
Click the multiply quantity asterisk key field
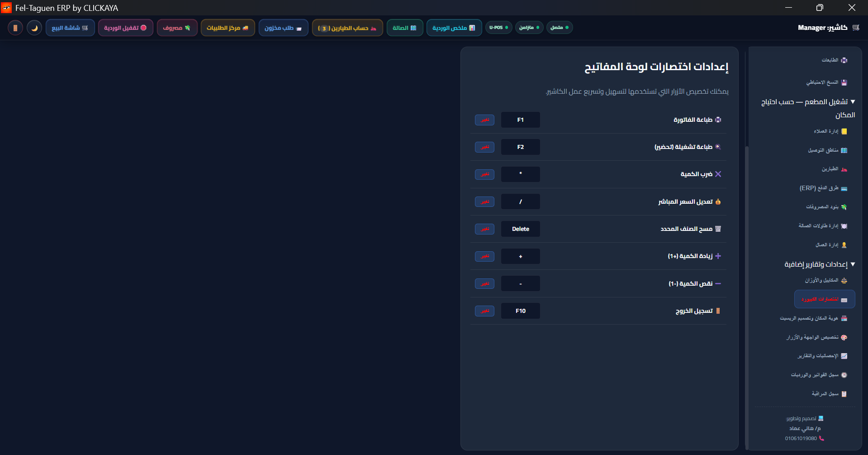click(x=521, y=174)
